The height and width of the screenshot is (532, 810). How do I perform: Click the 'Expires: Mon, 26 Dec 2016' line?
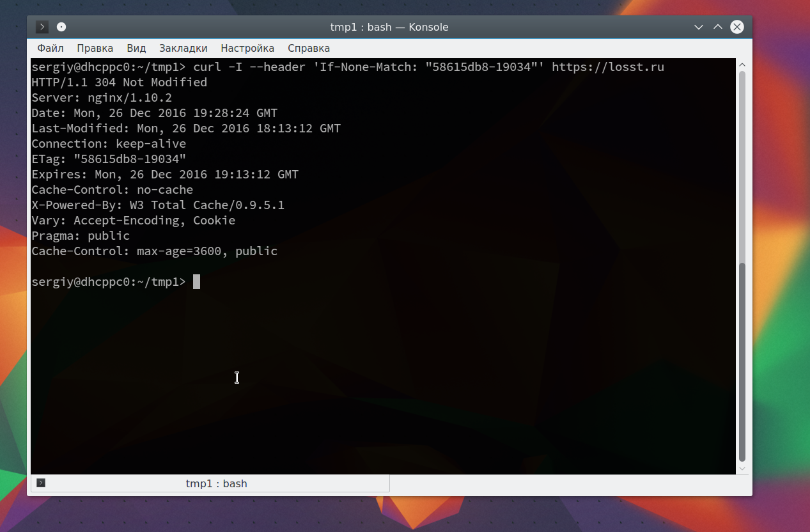(165, 175)
